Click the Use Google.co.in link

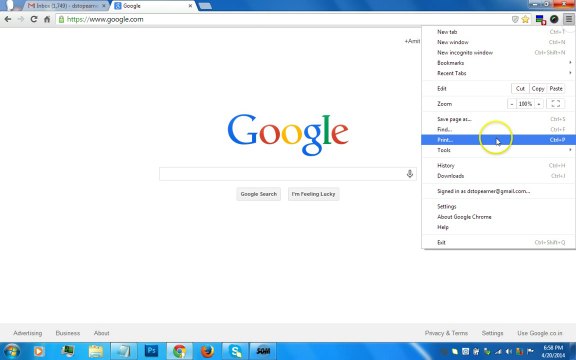coord(540,333)
